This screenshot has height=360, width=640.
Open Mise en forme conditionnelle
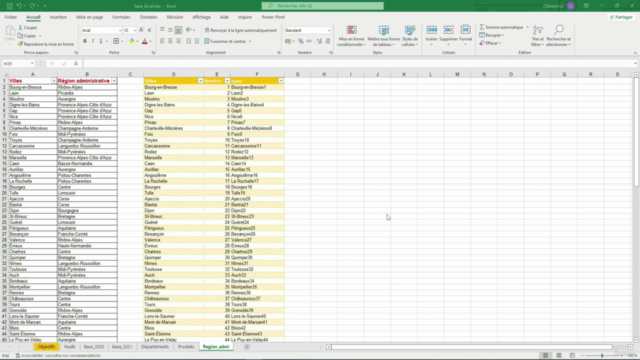tap(351, 36)
